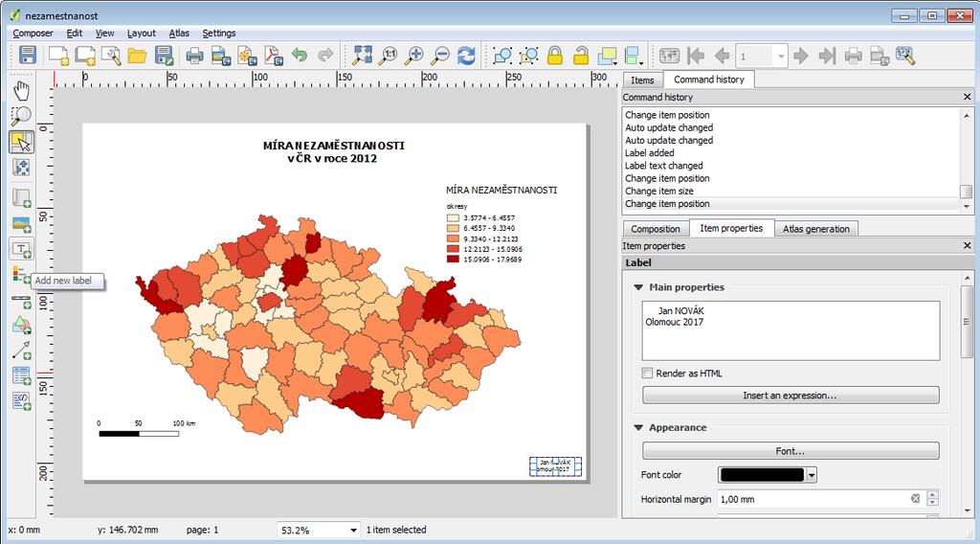Zoom out with the magnifier minus icon
This screenshot has width=980, height=544.
click(440, 56)
